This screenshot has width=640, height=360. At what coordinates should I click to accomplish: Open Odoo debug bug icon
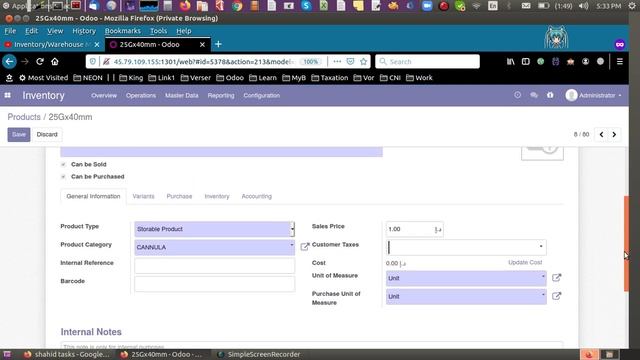tap(550, 95)
